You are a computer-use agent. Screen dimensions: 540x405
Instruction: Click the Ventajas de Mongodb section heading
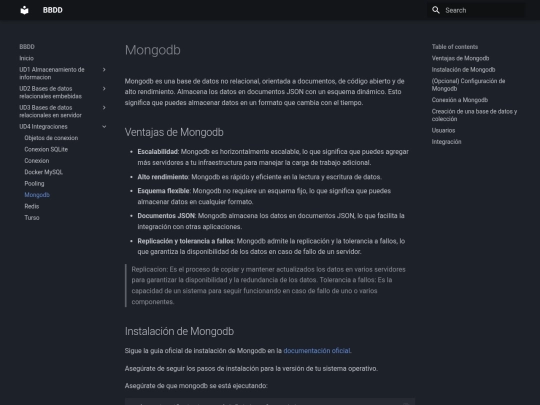[x=174, y=132]
